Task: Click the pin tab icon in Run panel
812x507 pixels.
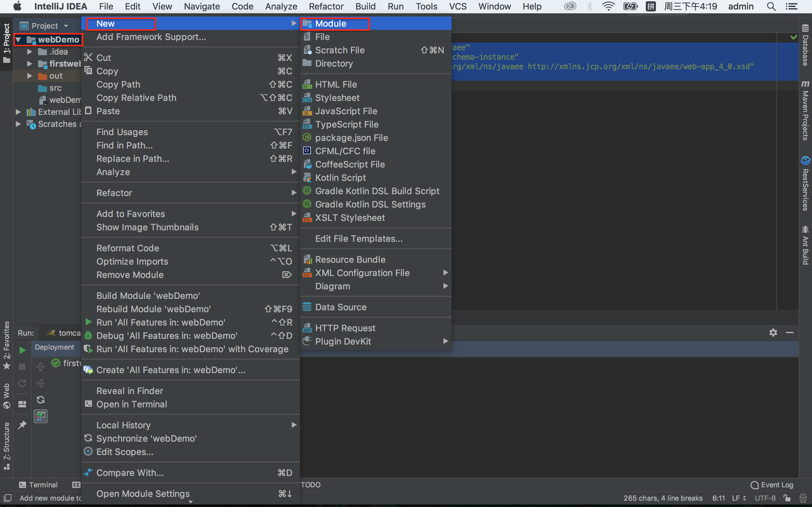Action: pyautogui.click(x=22, y=425)
